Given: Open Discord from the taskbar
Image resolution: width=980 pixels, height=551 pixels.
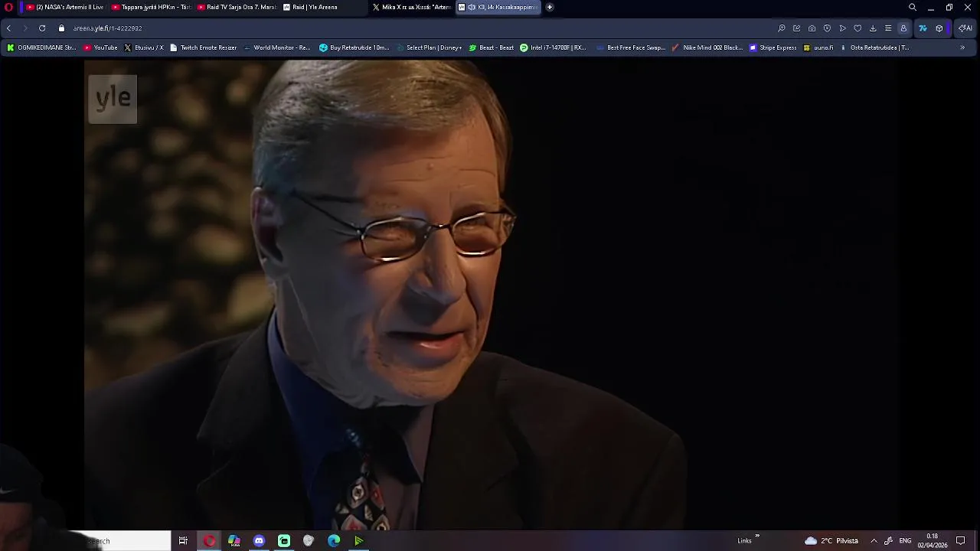Looking at the screenshot, I should [259, 541].
